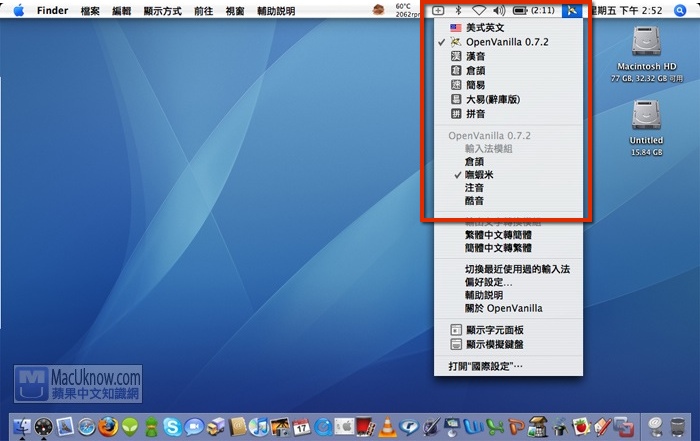Launch VLC traffic cone icon
This screenshot has height=441, width=700.
tap(387, 427)
